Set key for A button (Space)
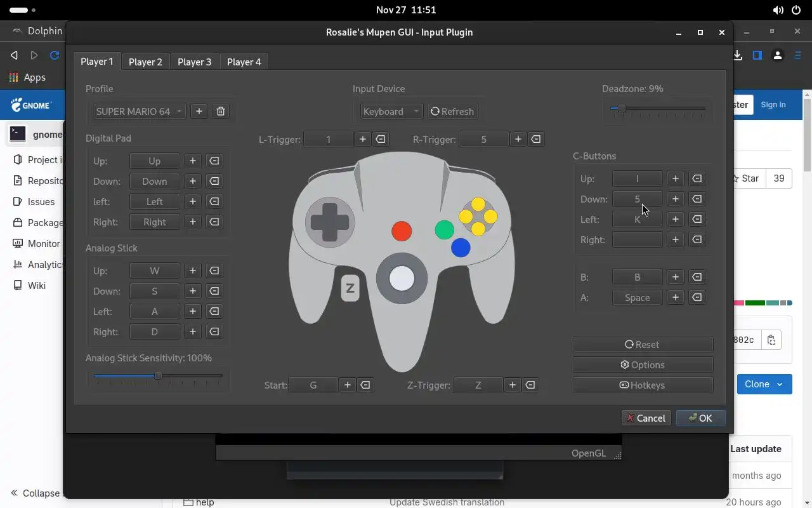Viewport: 812px width, 508px height. pos(638,297)
